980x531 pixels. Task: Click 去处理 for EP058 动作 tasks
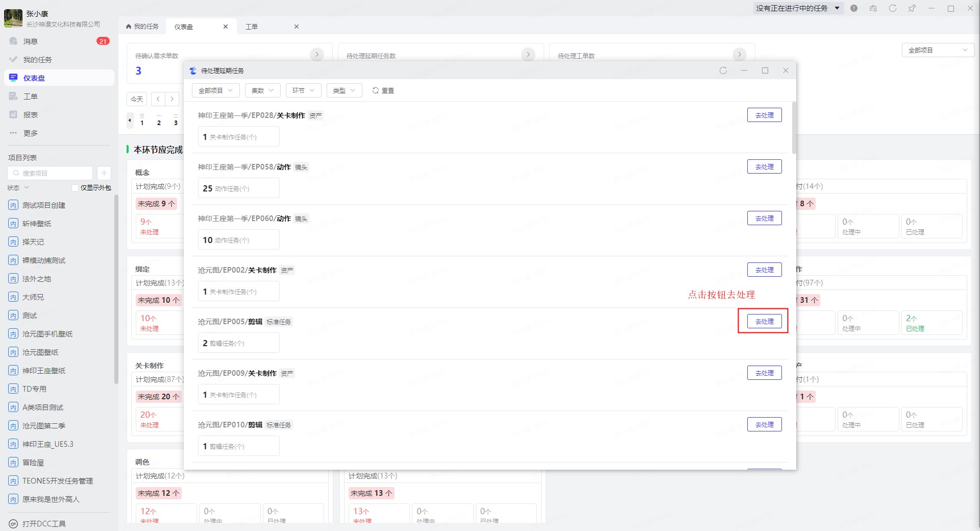[x=764, y=166]
